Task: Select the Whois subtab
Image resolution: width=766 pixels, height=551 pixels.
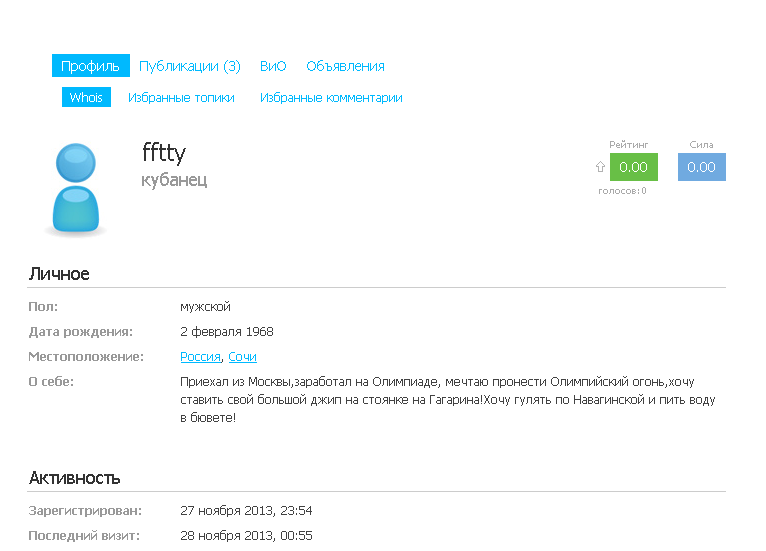Action: [x=86, y=98]
